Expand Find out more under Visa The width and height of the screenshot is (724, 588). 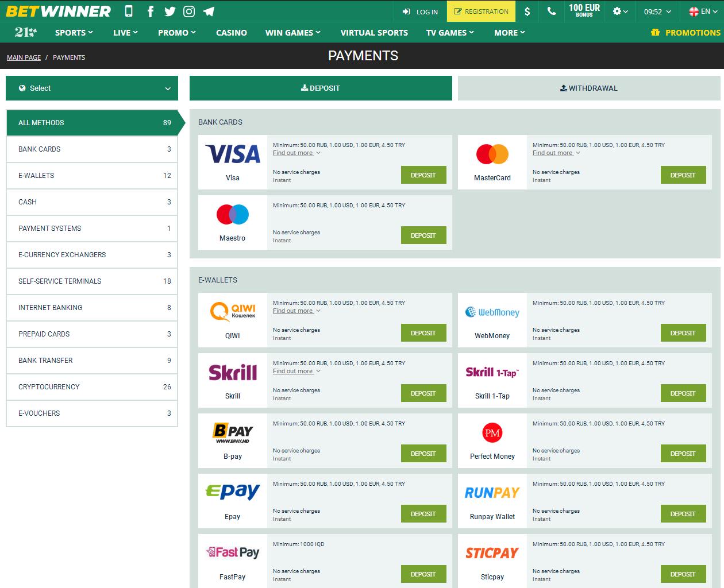click(x=296, y=153)
